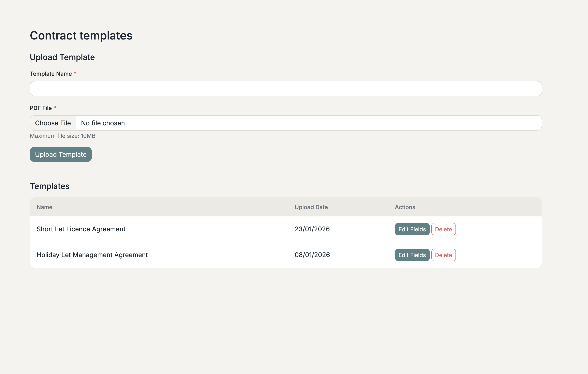Delete the Holiday Let Management Agreement template
This screenshot has height=374, width=588.
[x=443, y=255]
